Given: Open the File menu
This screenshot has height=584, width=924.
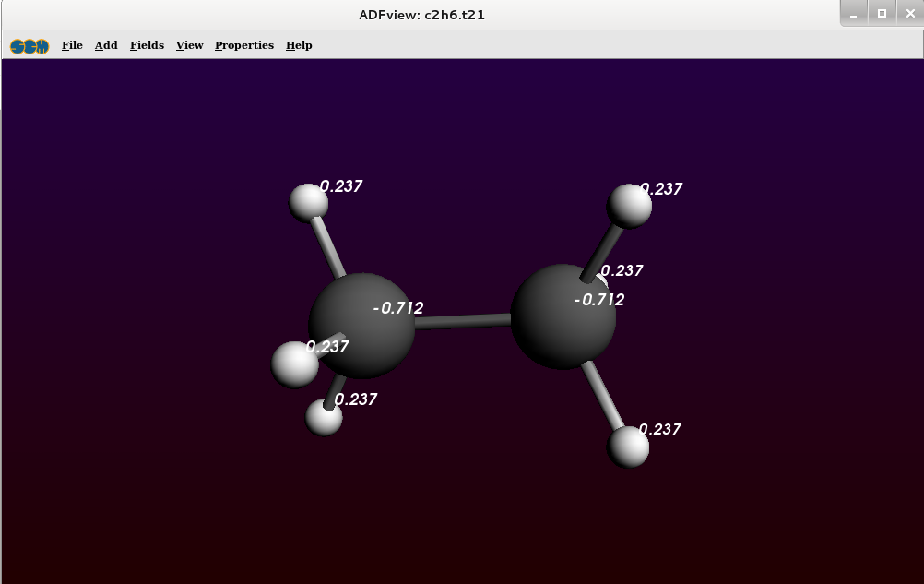Looking at the screenshot, I should point(72,45).
